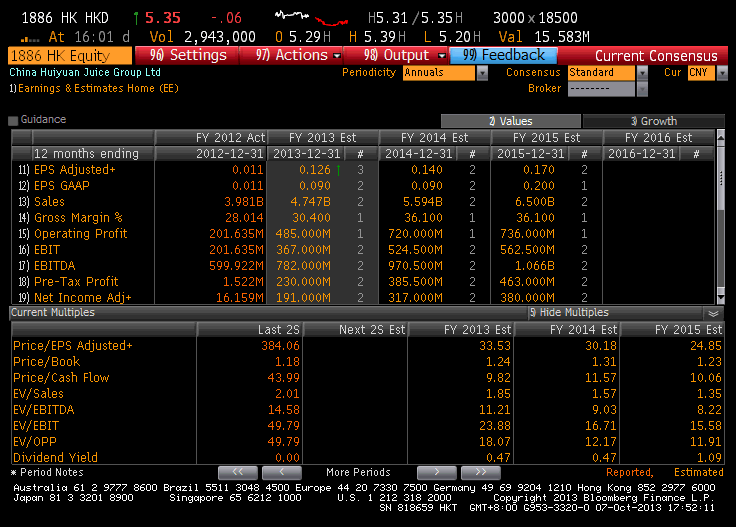736x527 pixels.
Task: Click the 99) Feedback button
Action: [x=503, y=55]
